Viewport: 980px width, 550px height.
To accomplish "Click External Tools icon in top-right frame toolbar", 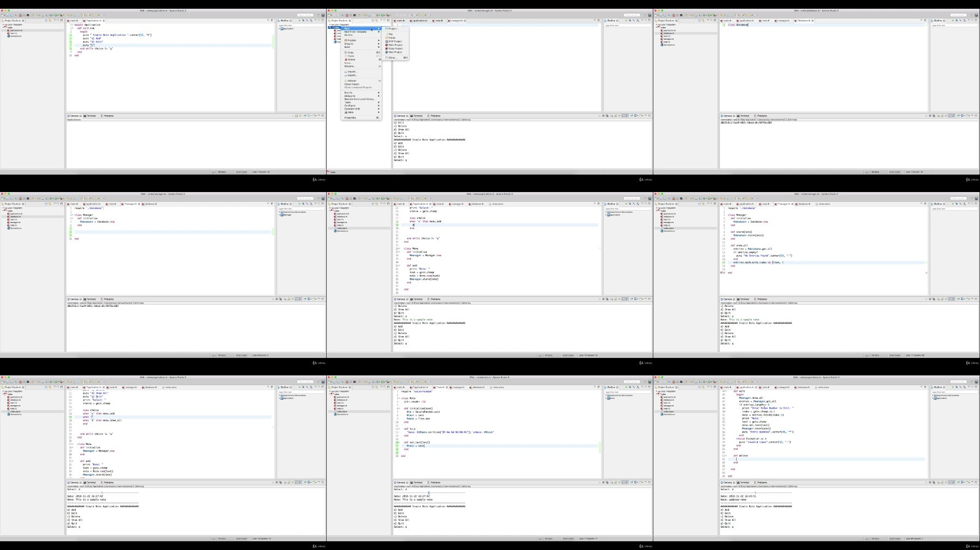I will click(714, 15).
